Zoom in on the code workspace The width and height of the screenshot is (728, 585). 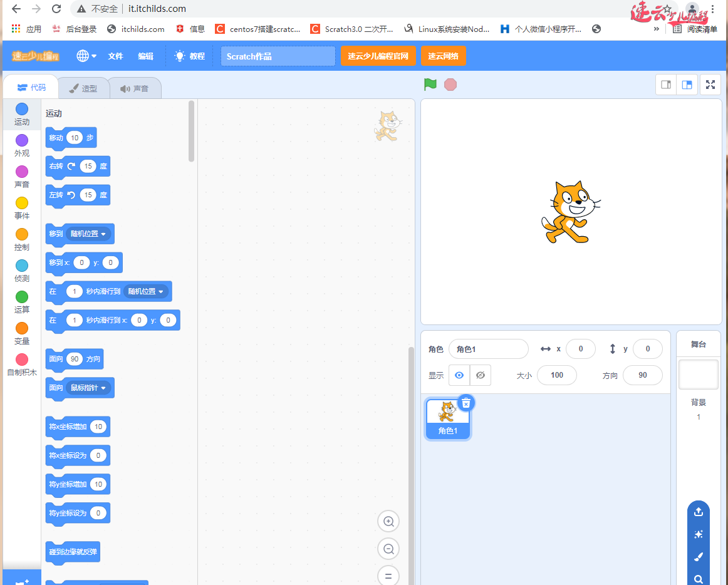click(388, 522)
